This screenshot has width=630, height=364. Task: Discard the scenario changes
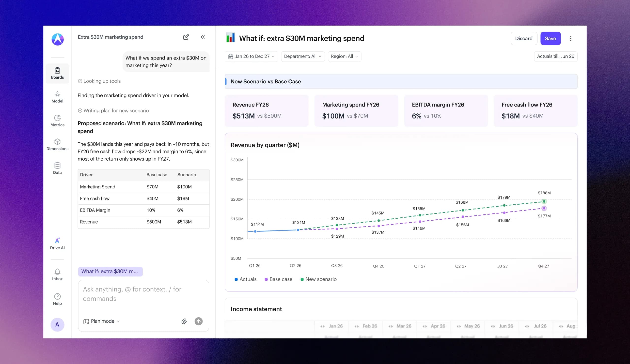(x=524, y=38)
